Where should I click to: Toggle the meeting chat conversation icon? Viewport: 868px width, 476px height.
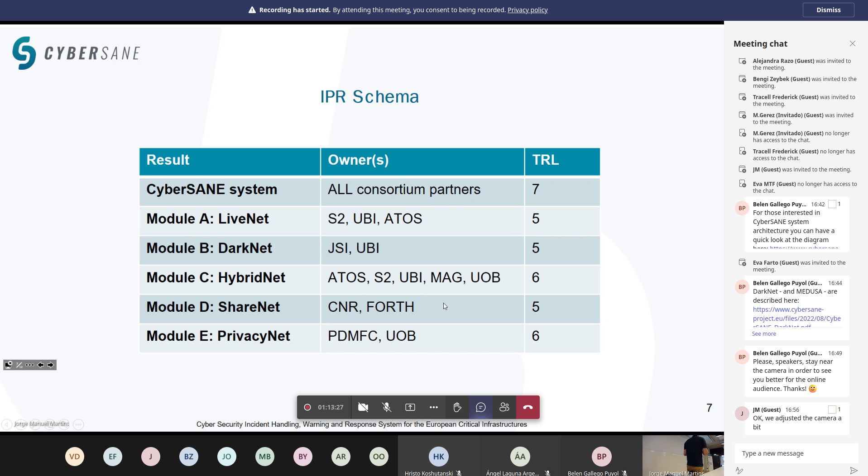tap(481, 407)
